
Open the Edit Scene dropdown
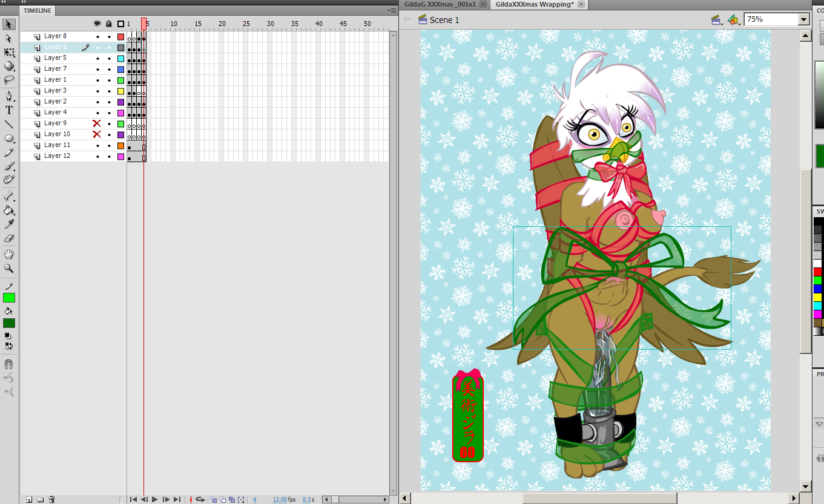coord(717,20)
